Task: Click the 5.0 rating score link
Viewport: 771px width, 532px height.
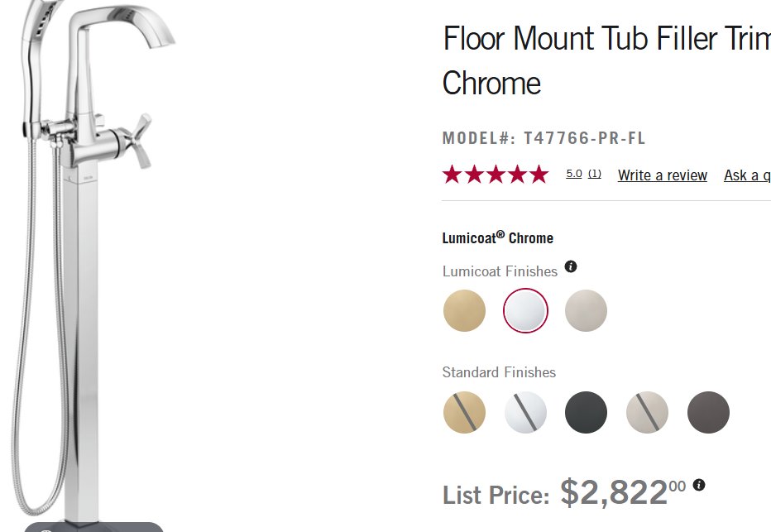Action: point(574,174)
